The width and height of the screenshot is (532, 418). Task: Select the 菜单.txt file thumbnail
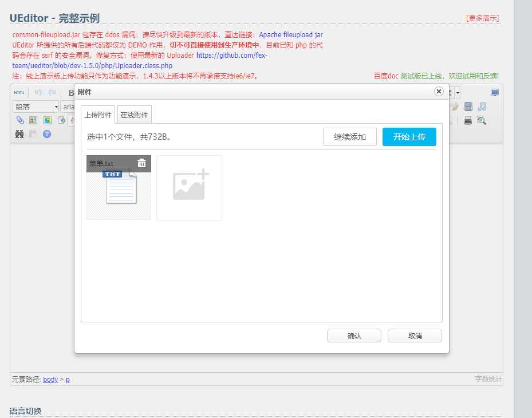[x=119, y=188]
